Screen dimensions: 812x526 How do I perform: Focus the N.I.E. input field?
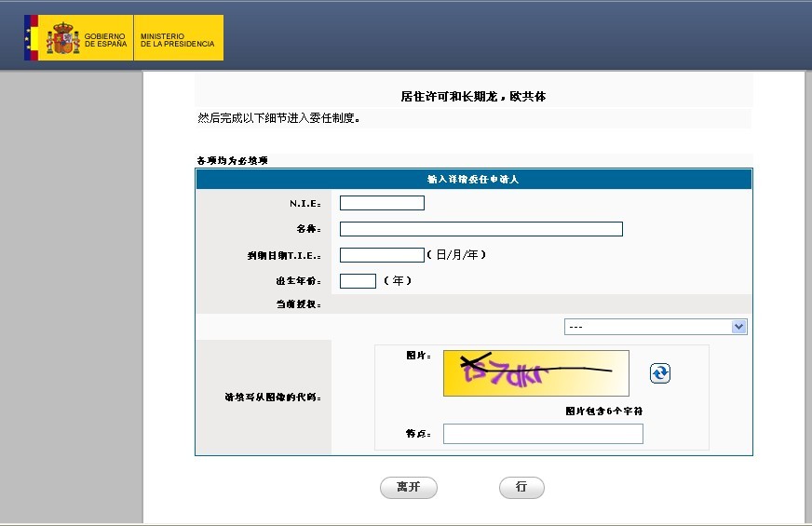[x=382, y=203]
